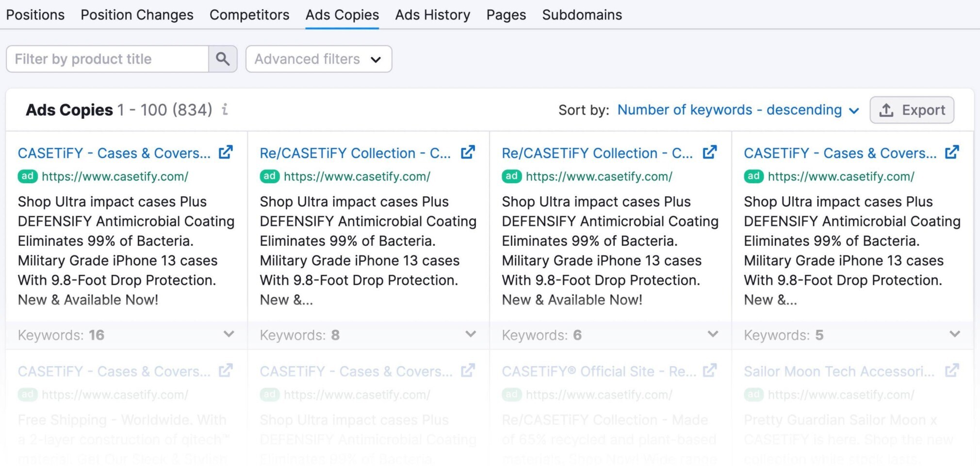Click the ad badge in the 5-keywords card
This screenshot has width=980, height=466.
[x=754, y=176]
